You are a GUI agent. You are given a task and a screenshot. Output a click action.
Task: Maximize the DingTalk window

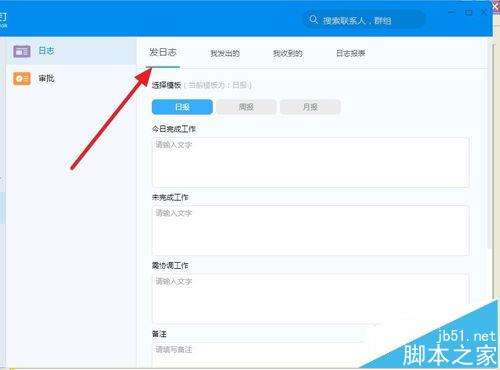coord(468,12)
